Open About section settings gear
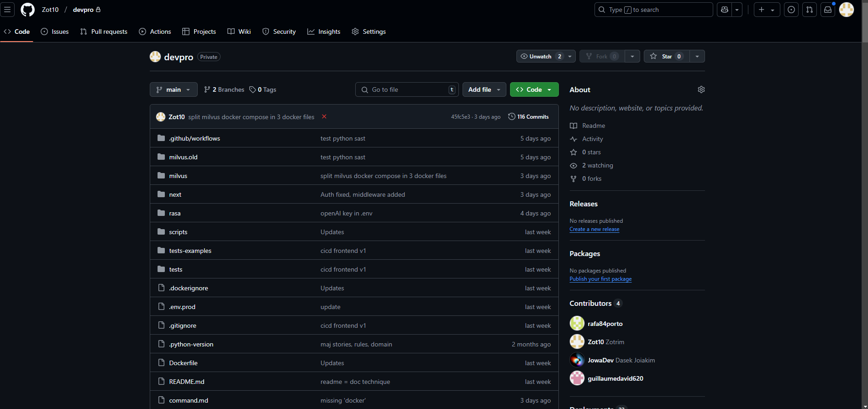This screenshot has height=409, width=868. coord(701,89)
